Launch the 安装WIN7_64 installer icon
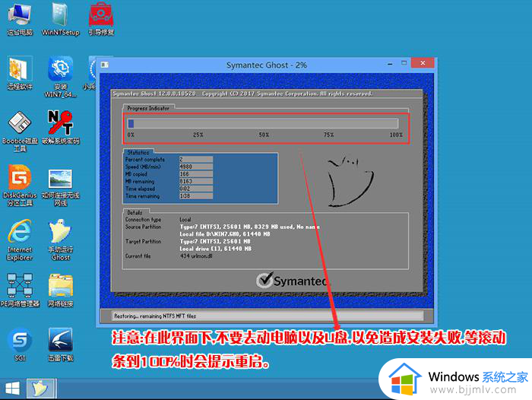Screen dimensions: 532x400 [60, 77]
